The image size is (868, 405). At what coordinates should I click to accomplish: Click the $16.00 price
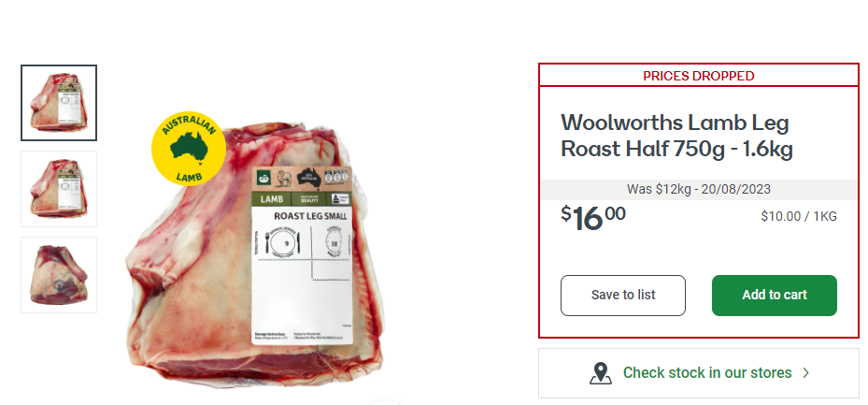coord(593,218)
